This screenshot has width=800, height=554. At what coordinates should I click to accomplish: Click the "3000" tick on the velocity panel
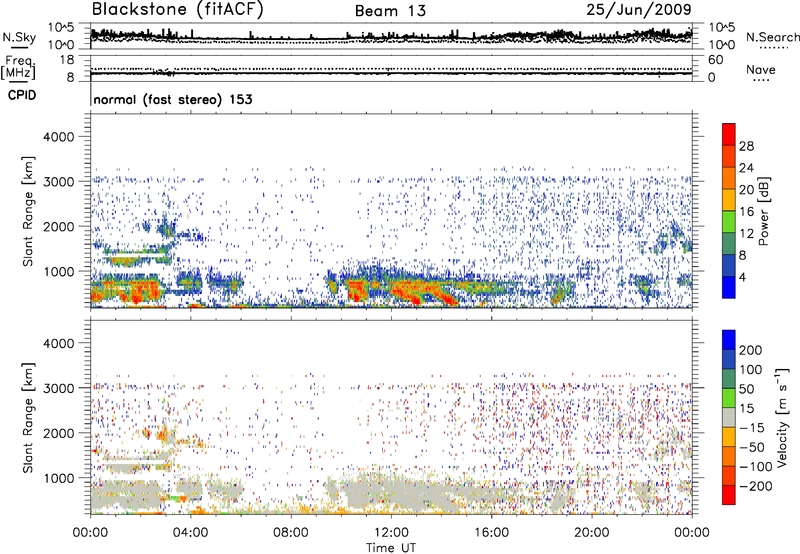click(59, 388)
